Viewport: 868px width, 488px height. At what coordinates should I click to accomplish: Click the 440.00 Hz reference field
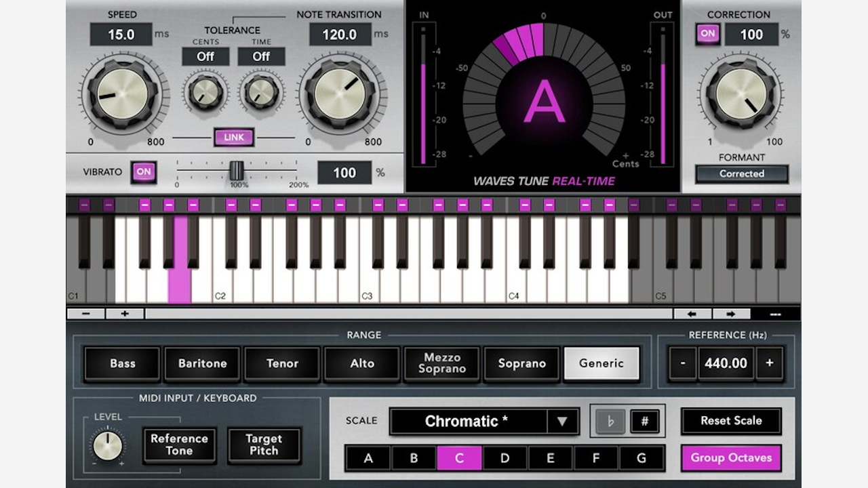click(x=726, y=363)
